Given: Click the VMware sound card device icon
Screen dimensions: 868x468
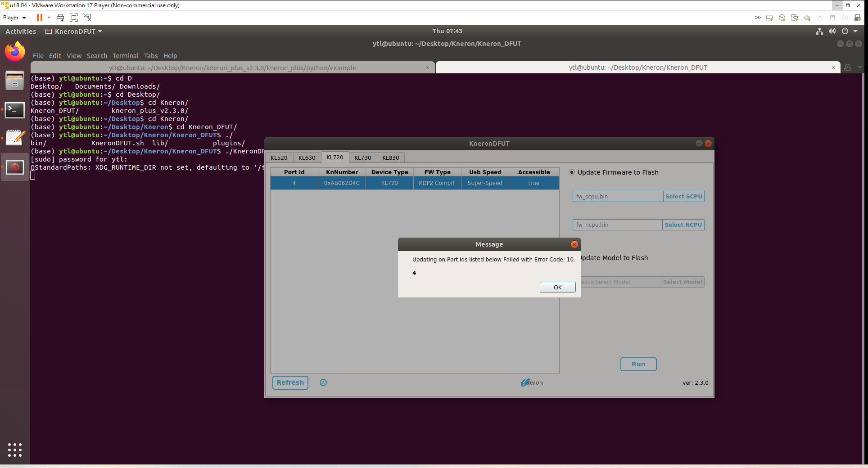Looking at the screenshot, I should coord(807,18).
